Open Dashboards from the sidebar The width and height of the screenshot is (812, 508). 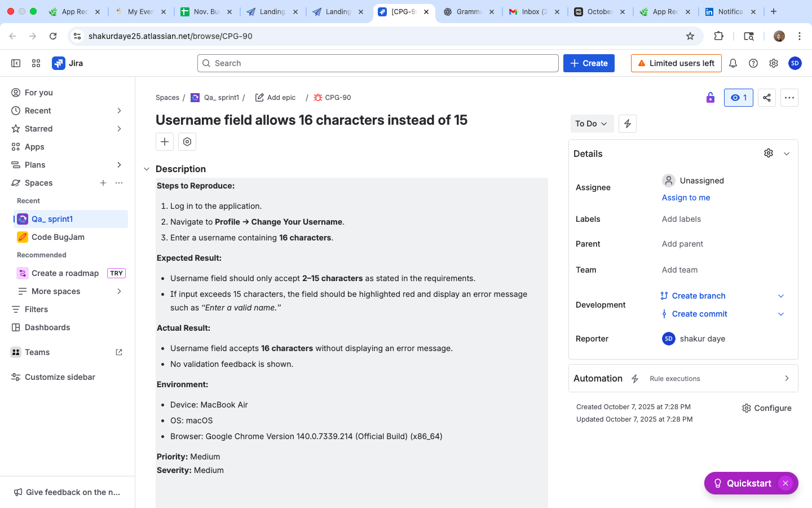pos(47,327)
